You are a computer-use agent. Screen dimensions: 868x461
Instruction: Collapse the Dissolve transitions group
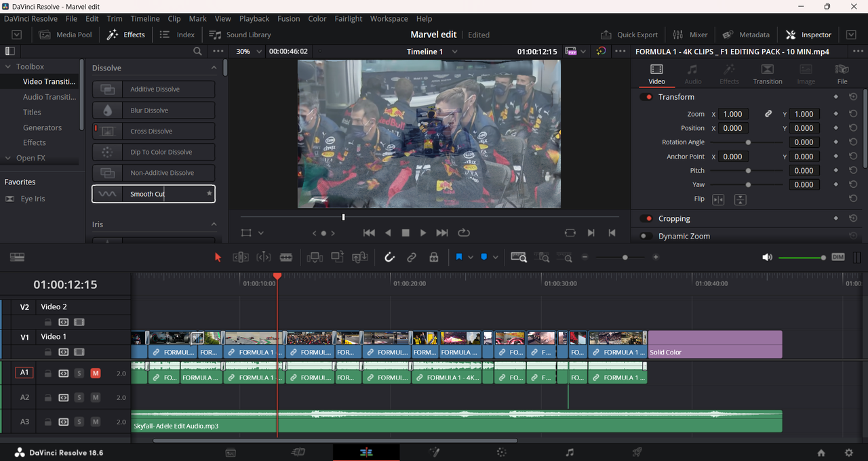point(214,68)
